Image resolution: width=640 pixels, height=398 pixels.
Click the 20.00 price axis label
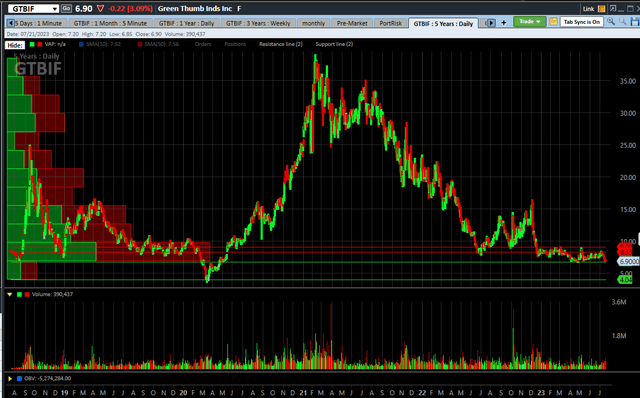click(x=628, y=178)
